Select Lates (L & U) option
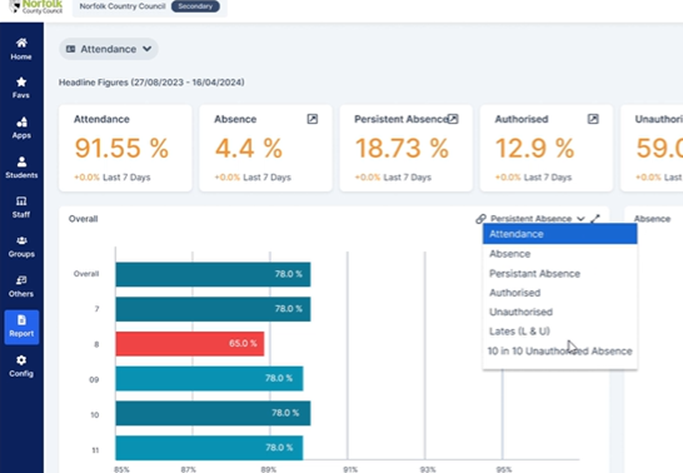Screen dimensions: 683x473 [519, 331]
